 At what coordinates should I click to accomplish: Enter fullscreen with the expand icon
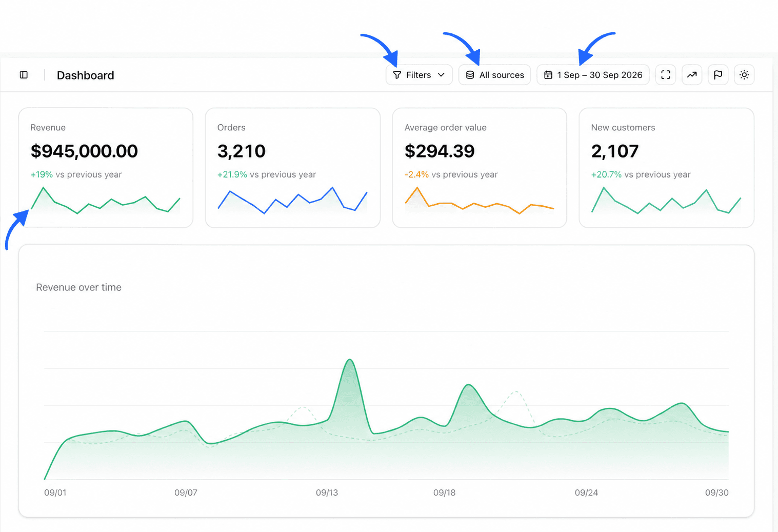click(x=666, y=75)
